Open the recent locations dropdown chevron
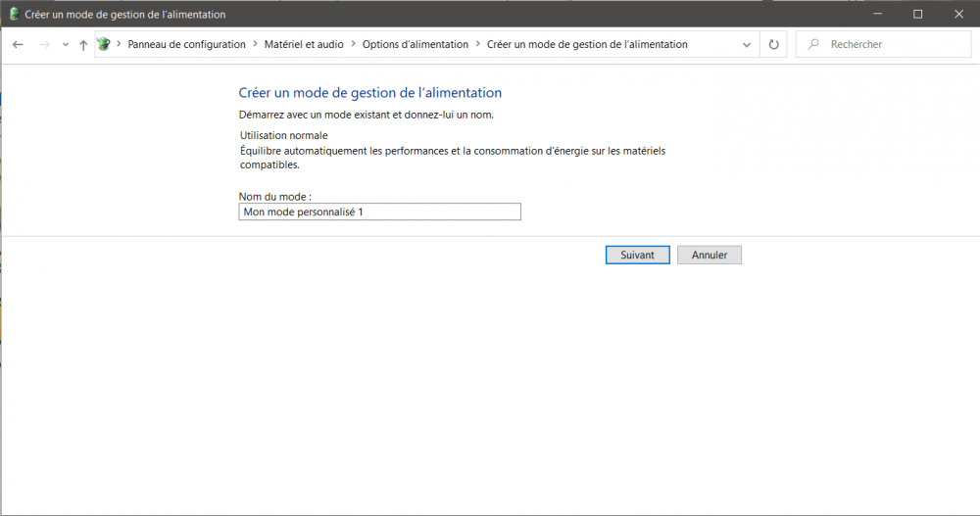 [66, 44]
